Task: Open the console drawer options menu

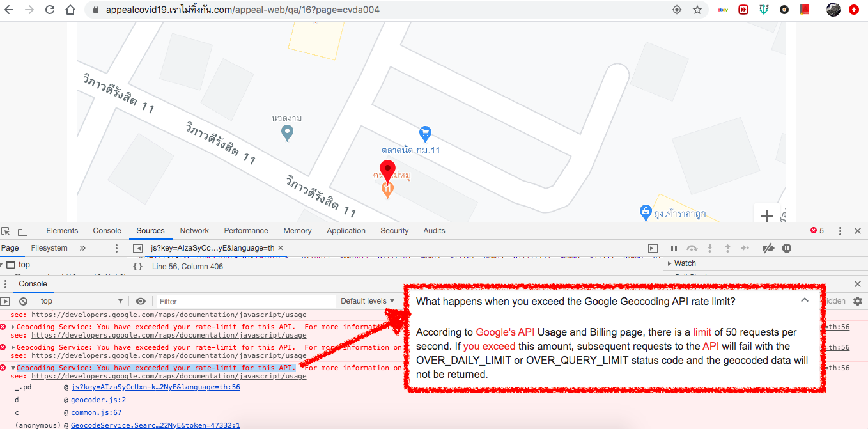Action: pyautogui.click(x=5, y=284)
